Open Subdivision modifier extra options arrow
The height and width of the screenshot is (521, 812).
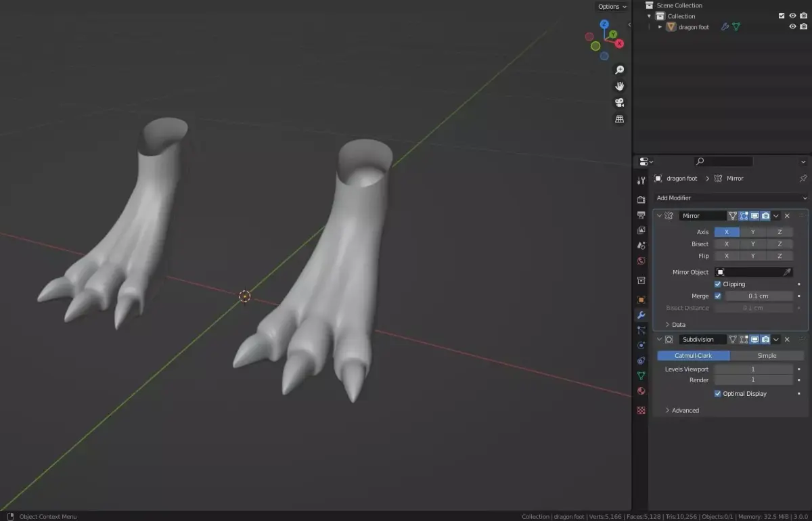coord(776,340)
